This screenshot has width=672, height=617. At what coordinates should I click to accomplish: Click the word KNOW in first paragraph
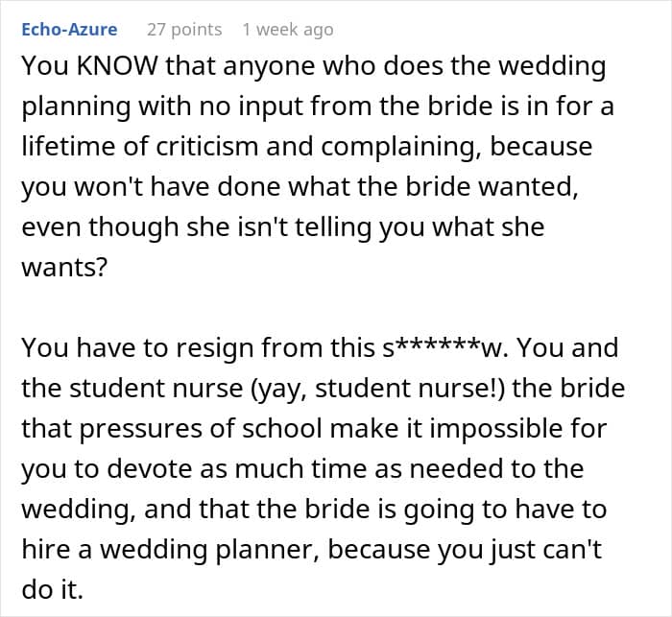(x=117, y=65)
